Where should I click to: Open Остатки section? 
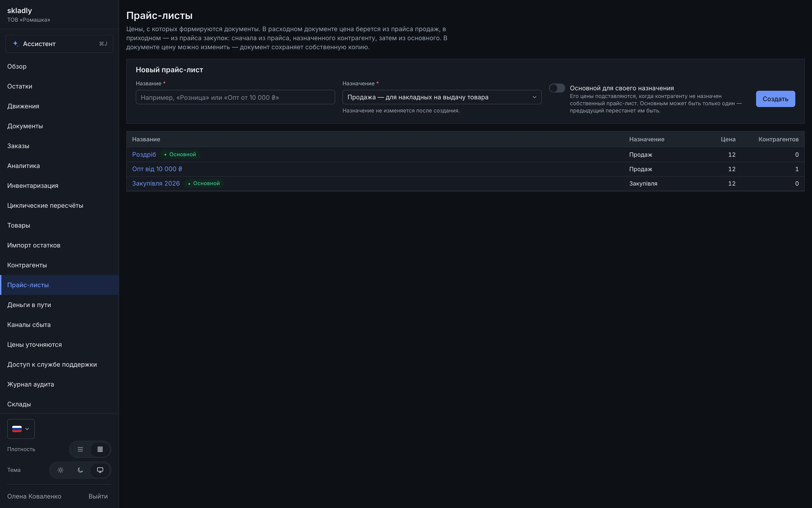point(59,86)
